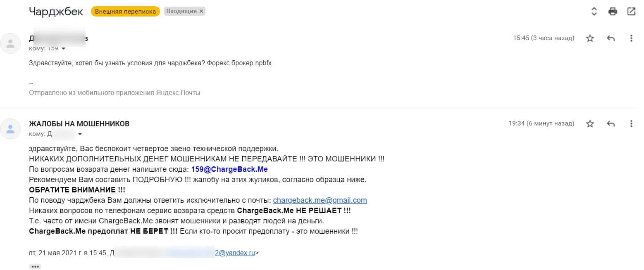Click the quoted yandex.ru address

coord(235,253)
